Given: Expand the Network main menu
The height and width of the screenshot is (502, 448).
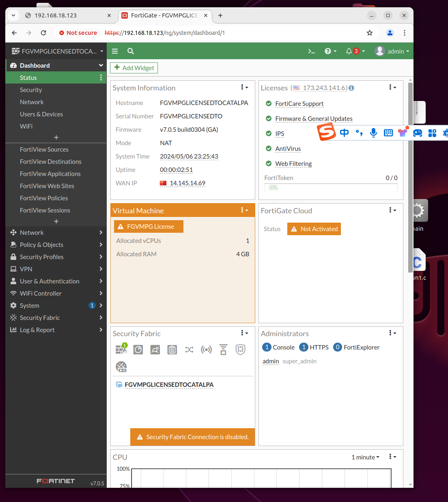Looking at the screenshot, I should (x=56, y=232).
